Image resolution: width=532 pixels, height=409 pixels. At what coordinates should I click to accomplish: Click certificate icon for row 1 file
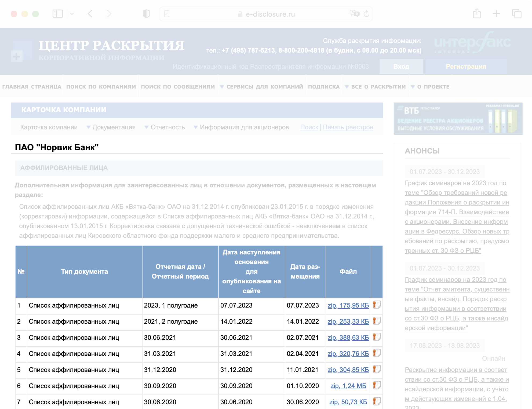(377, 305)
